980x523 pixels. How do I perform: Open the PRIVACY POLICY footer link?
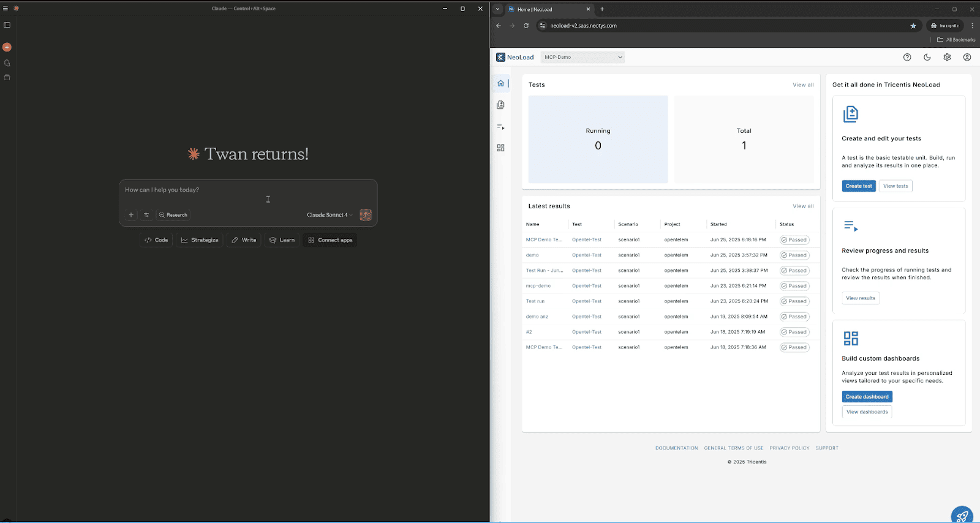coord(790,448)
